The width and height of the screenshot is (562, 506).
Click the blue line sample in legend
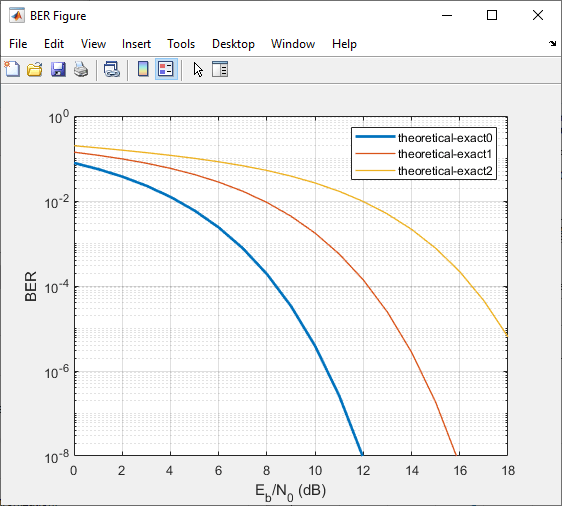(x=375, y=137)
